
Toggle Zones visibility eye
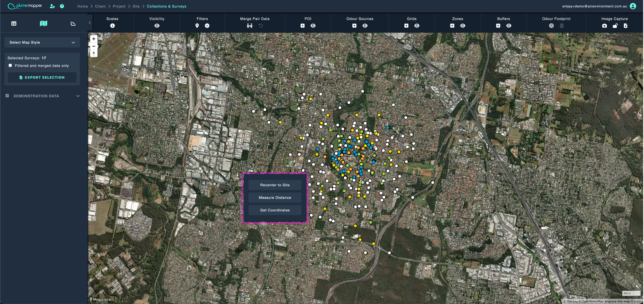tap(463, 26)
